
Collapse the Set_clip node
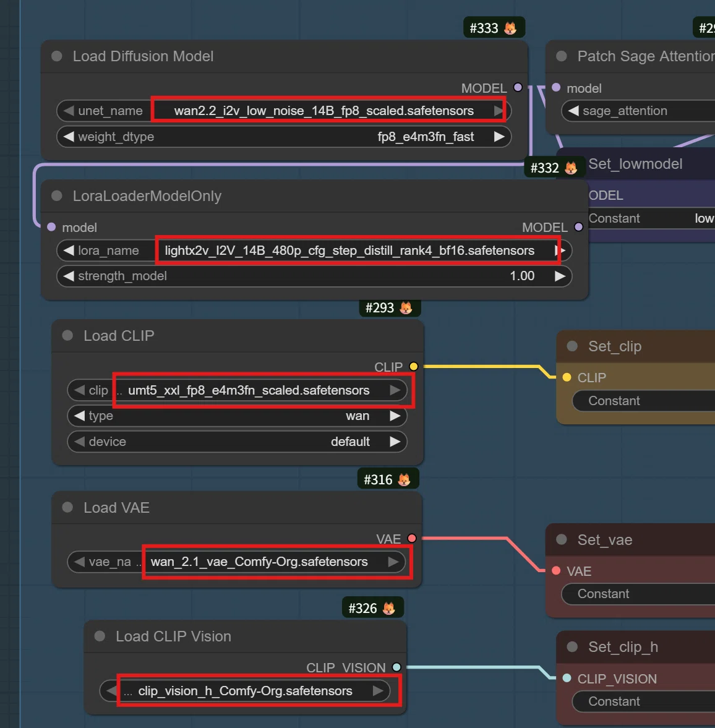[572, 346]
